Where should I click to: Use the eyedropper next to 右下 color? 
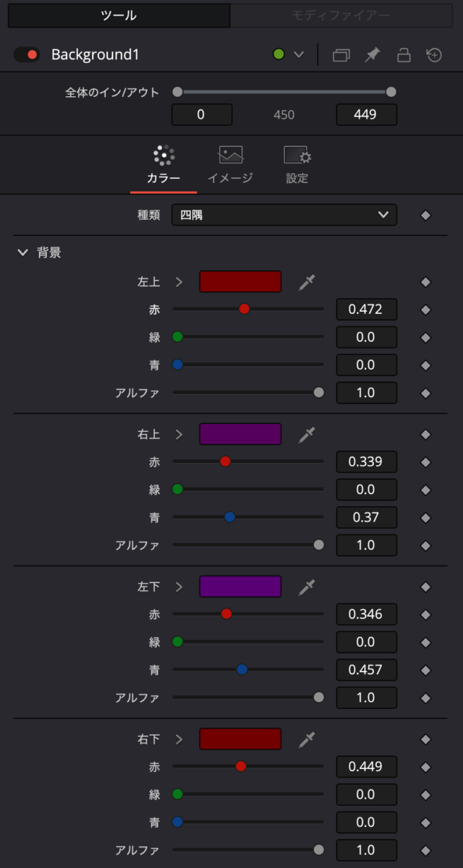[307, 739]
